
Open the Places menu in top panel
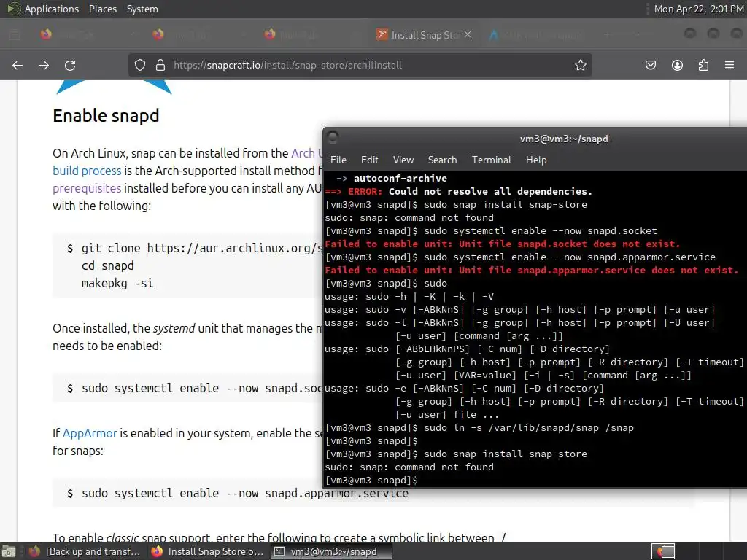pos(102,9)
